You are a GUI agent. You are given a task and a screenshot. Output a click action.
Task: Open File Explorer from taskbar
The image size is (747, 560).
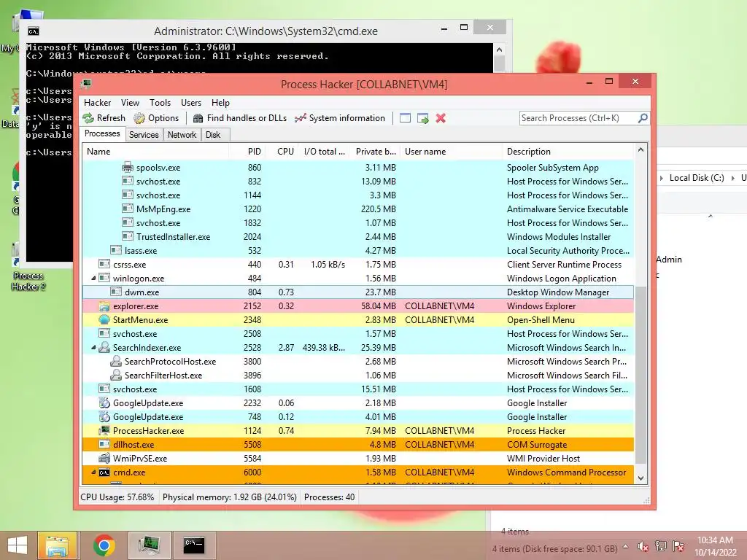[57, 545]
